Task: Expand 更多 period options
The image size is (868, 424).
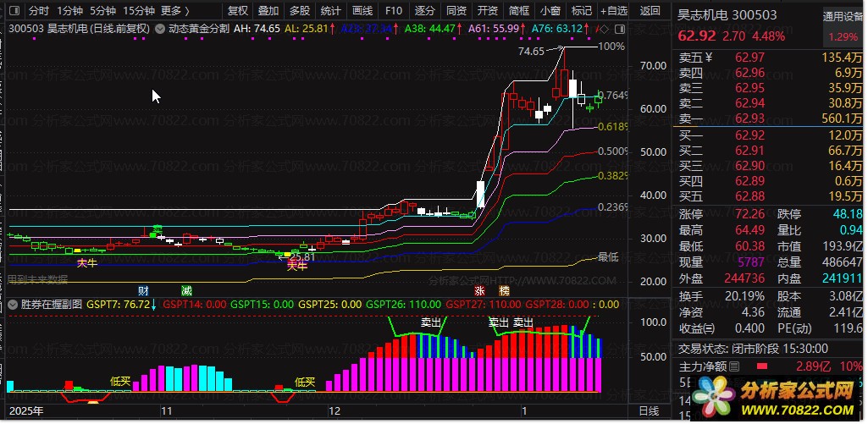Action: click(x=175, y=10)
